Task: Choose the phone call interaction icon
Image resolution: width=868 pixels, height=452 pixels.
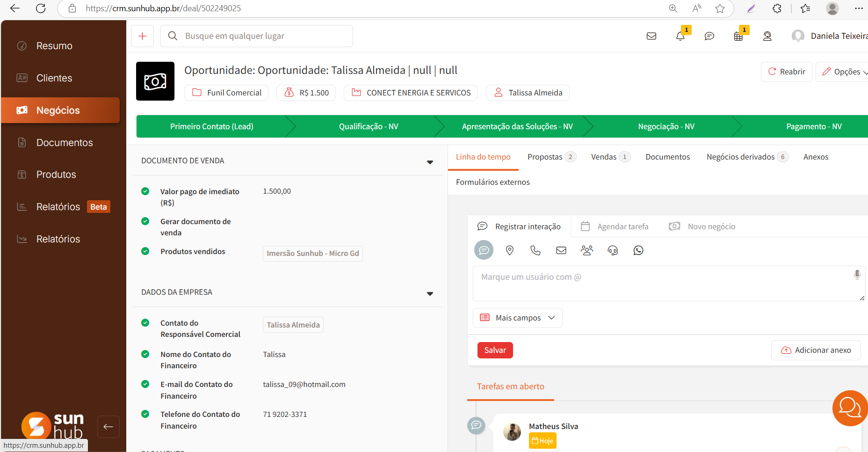Action: click(x=535, y=250)
